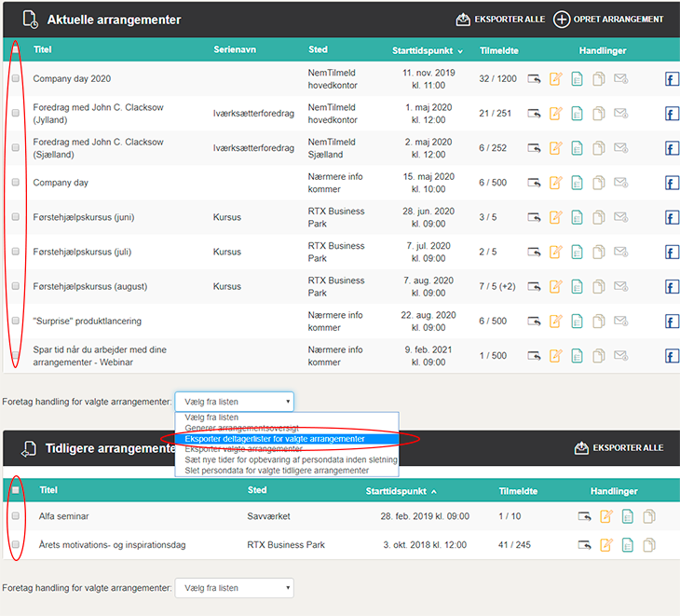Viewport: 680px width, 616px height.
Task: Open action dropdown under Tidligere arrangementer
Action: point(234,588)
